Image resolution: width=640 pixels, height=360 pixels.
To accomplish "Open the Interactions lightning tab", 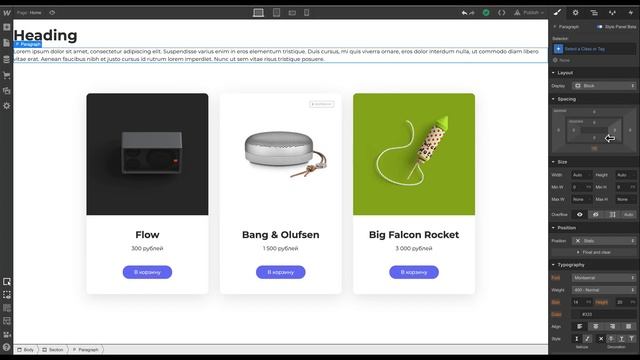I will pyautogui.click(x=631, y=13).
